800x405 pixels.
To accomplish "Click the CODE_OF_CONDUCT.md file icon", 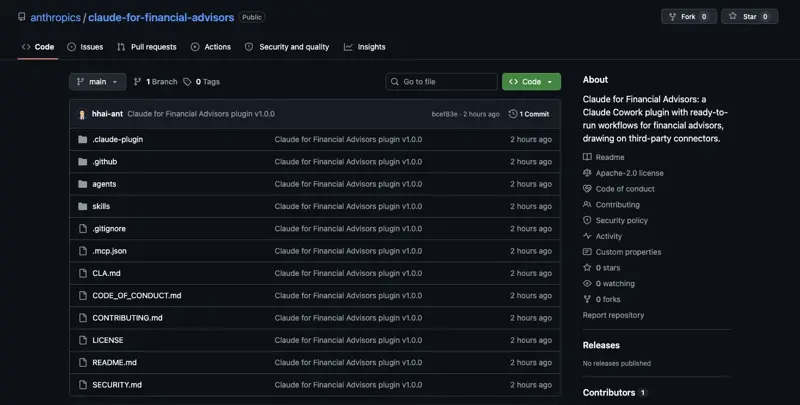I will coord(83,295).
